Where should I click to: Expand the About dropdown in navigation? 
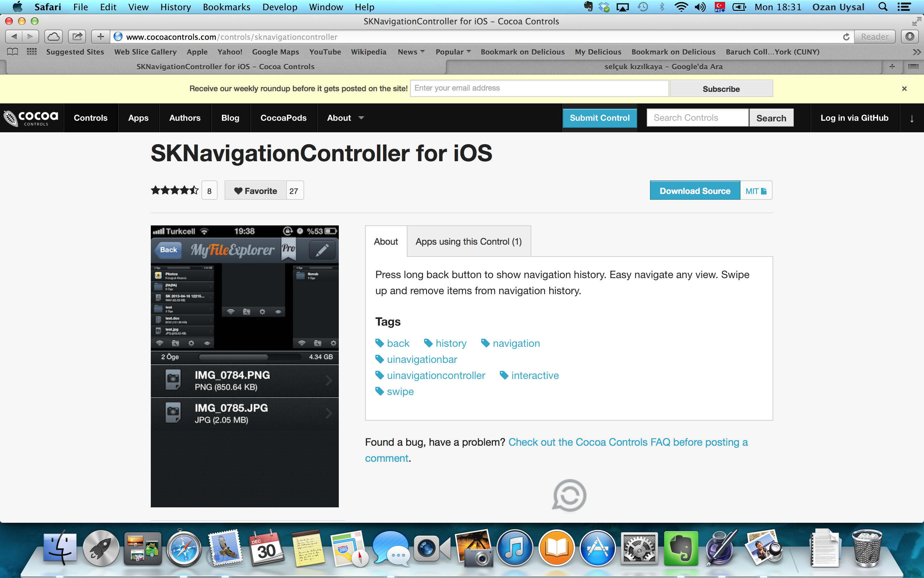345,118
